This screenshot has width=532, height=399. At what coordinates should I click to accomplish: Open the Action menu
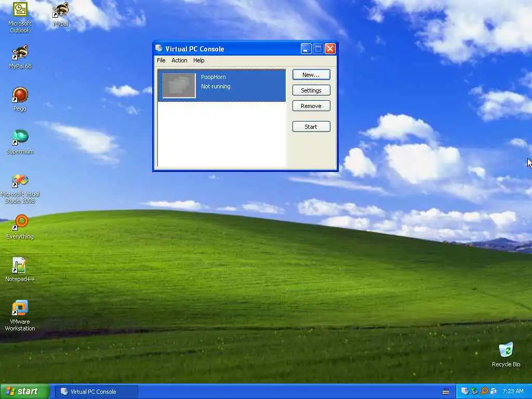pyautogui.click(x=179, y=60)
